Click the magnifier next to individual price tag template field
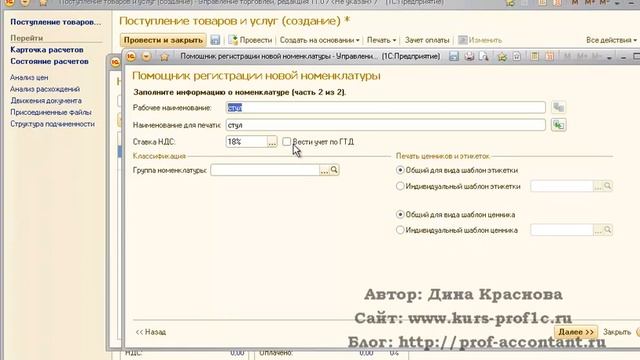The image size is (640, 360). pyautogui.click(x=608, y=230)
